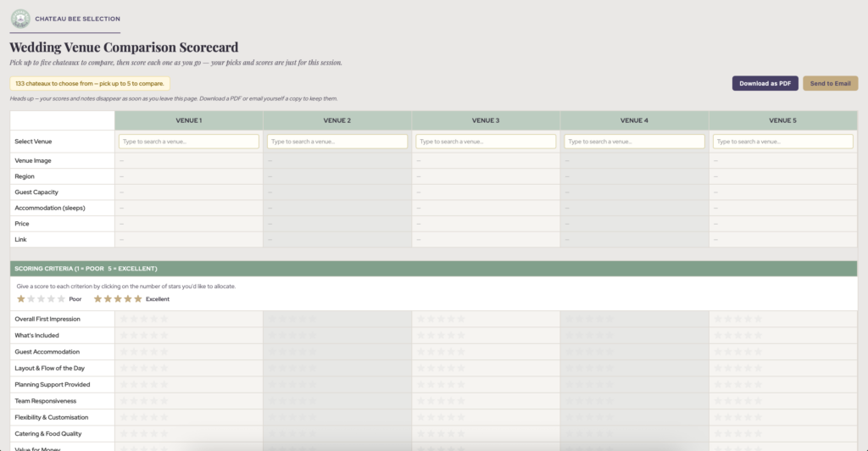This screenshot has height=451, width=868.
Task: Rate Venue 1 Overall First Impression five stars
Action: 164,319
